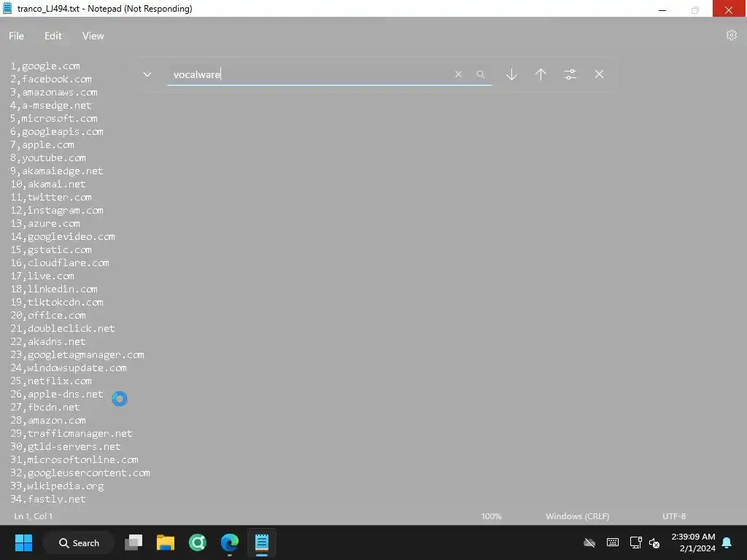Viewport: 747px width, 560px height.
Task: Open Microsoft Edge from the taskbar
Action: coord(230,542)
